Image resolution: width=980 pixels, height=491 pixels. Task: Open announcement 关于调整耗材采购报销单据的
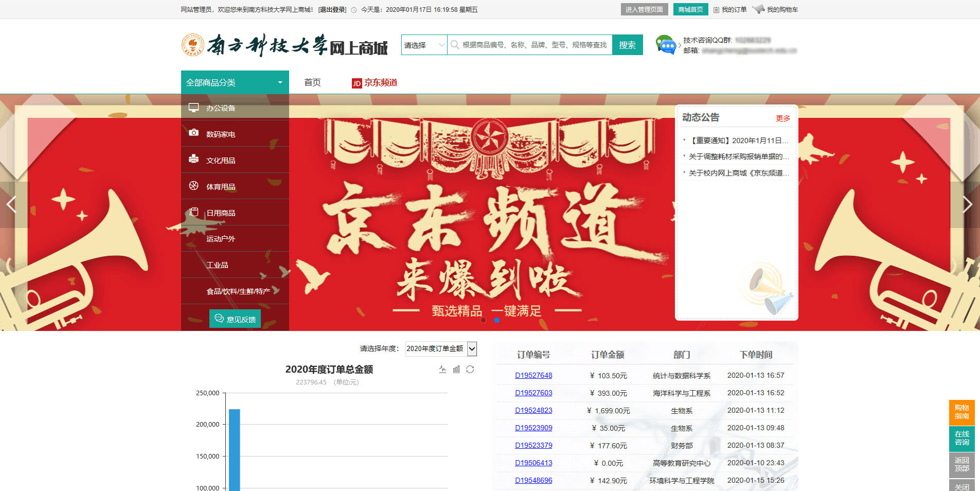(x=738, y=156)
